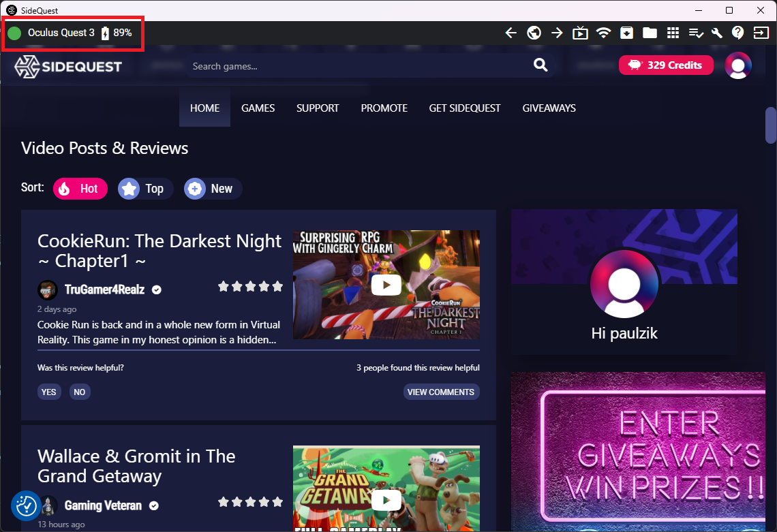
Task: Go to the PROMOTE tab
Action: click(384, 108)
